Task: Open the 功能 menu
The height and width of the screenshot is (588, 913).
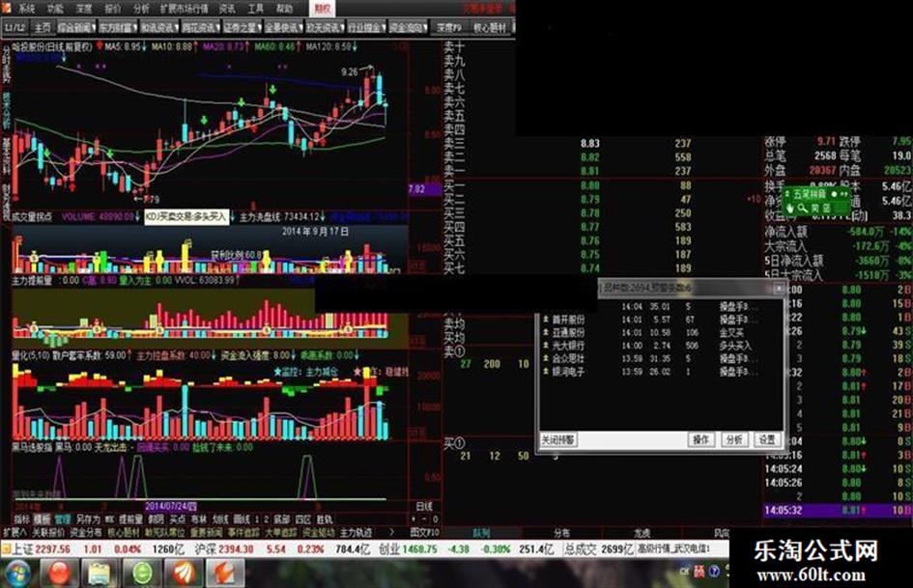Action: tap(55, 9)
